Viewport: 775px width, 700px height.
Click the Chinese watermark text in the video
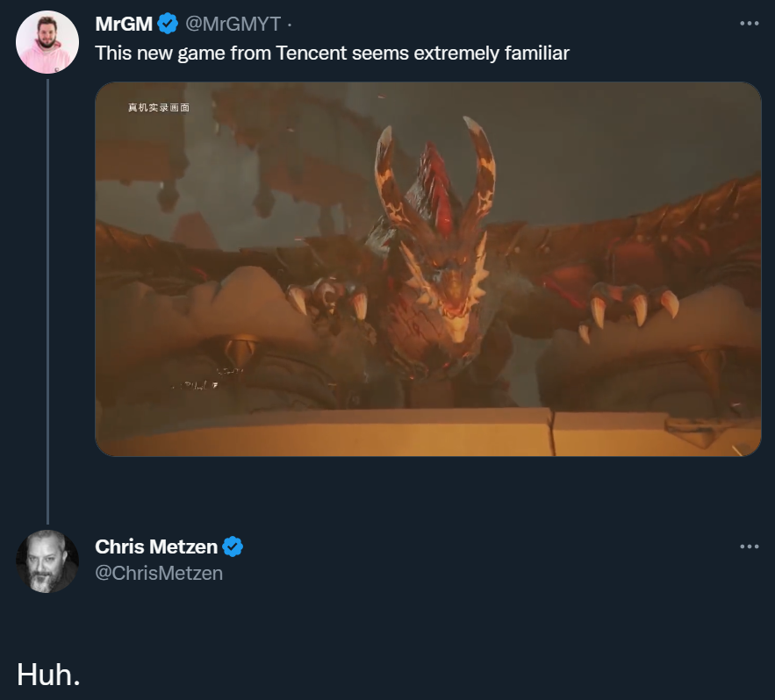tap(158, 107)
